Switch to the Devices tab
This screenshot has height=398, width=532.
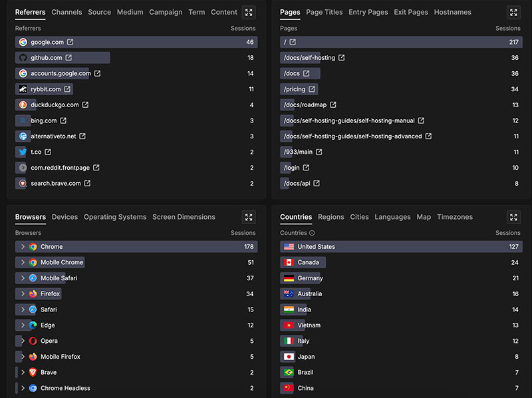[x=65, y=217]
